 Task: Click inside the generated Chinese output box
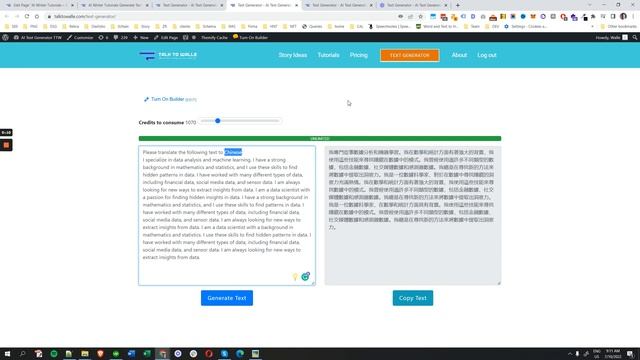pos(413,216)
